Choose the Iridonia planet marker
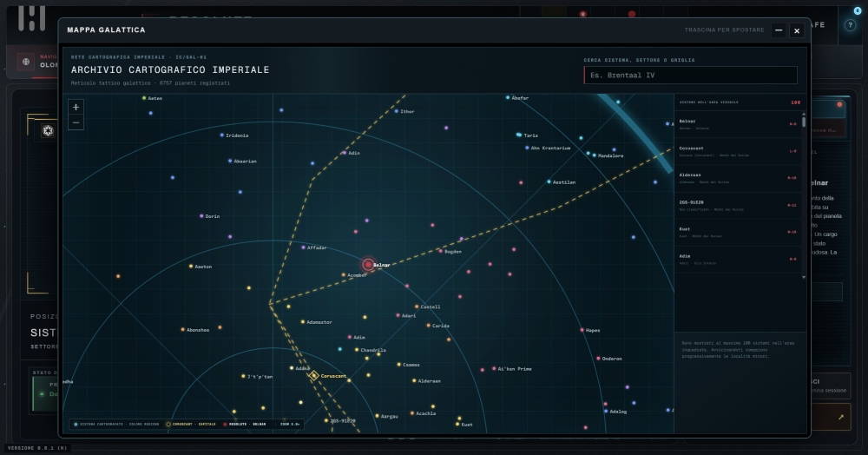Image resolution: width=868 pixels, height=455 pixels. [222, 135]
